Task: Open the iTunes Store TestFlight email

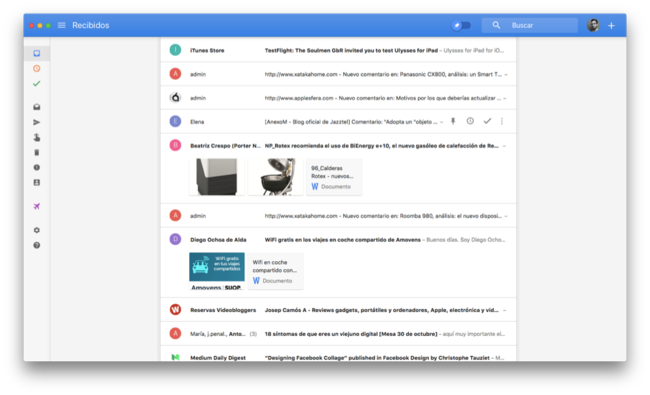Action: pos(338,51)
